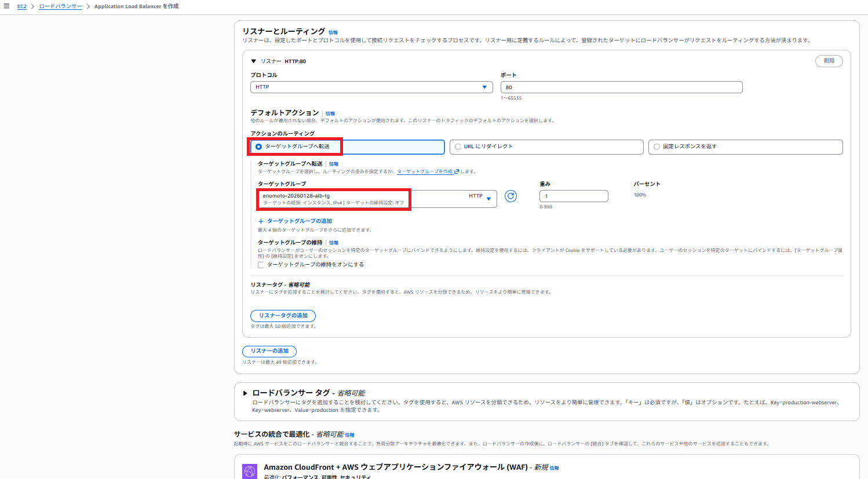Image resolution: width=868 pixels, height=479 pixels.
Task: Open the hamburger navigation menu
Action: [x=6, y=6]
